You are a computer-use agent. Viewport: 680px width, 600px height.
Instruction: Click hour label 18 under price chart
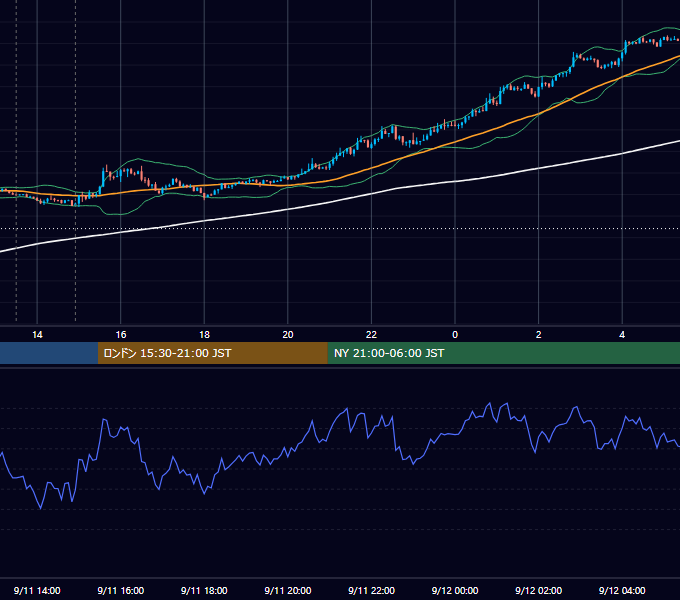click(x=204, y=335)
